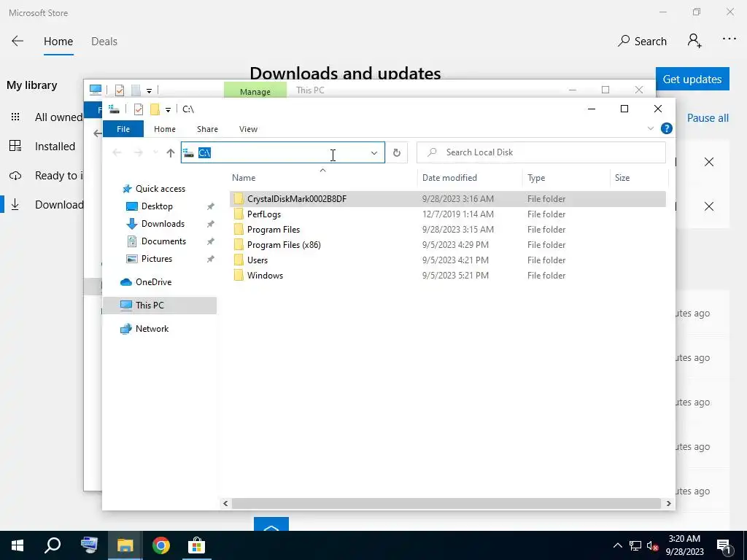Click the Windows folder's yellow folder icon
The height and width of the screenshot is (560, 747).
(x=239, y=275)
